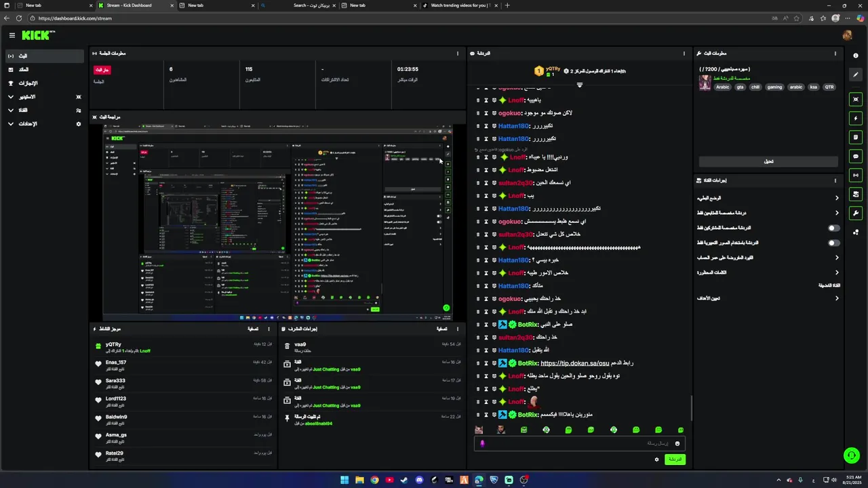Open chat panel three-dot menu
The width and height of the screenshot is (868, 488).
coord(684,54)
